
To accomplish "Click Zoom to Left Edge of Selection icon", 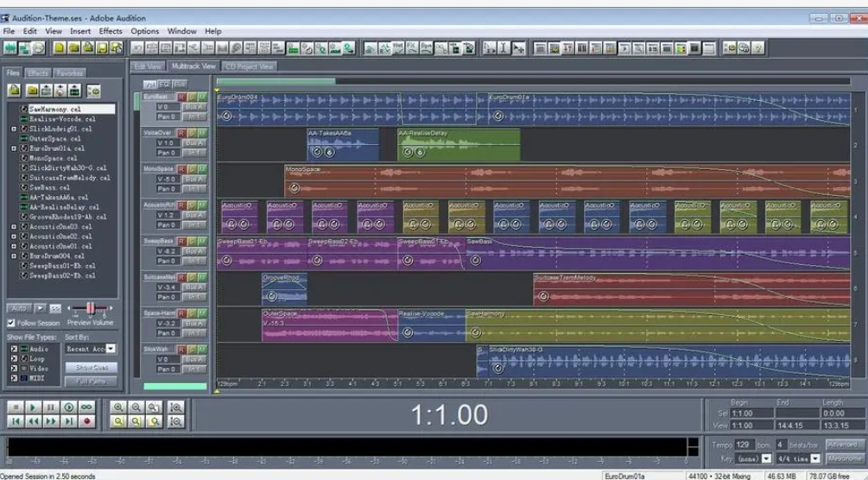I will [136, 421].
